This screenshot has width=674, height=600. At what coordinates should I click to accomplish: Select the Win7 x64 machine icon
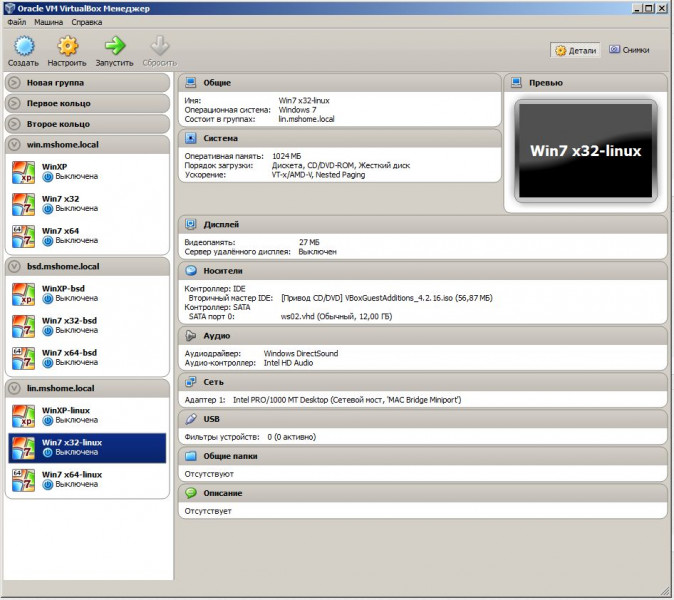(23, 236)
